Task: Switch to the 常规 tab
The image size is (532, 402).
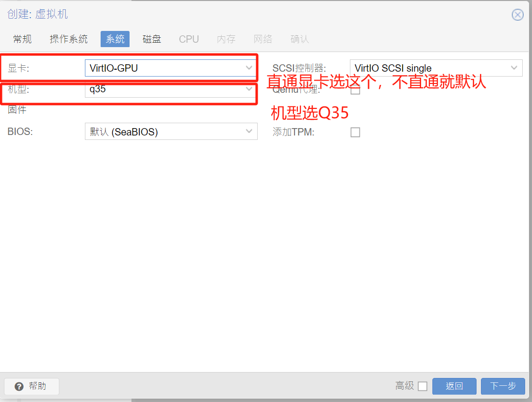Action: pyautogui.click(x=23, y=39)
